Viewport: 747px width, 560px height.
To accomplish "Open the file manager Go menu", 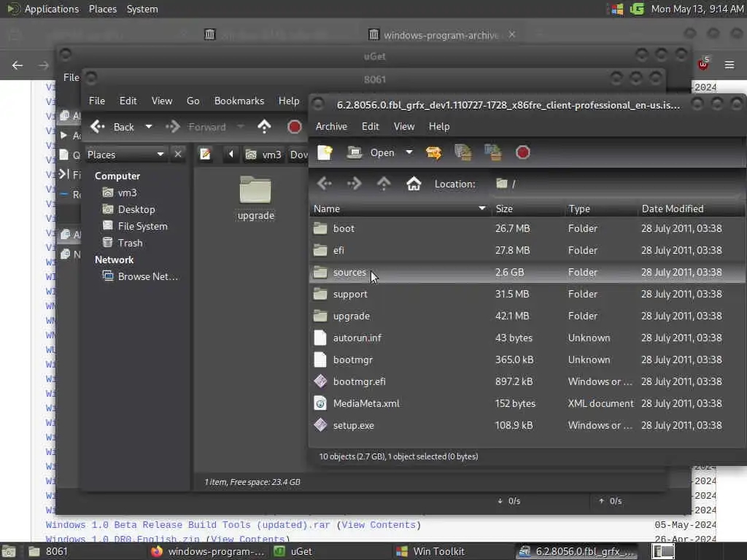I will tap(193, 101).
